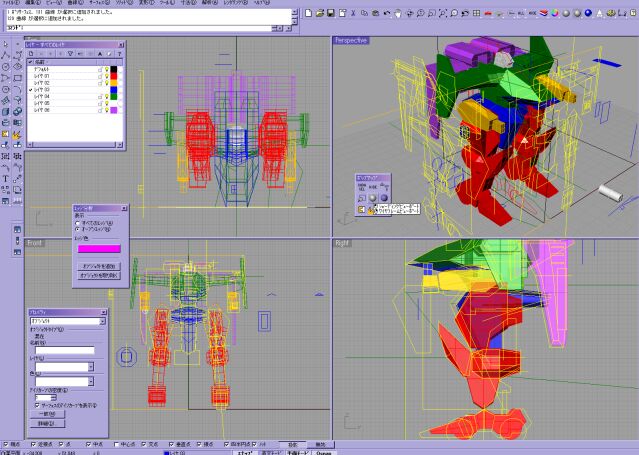Toggle the unchecked Center osnap checkbox
Screen dimensions: 639x455
[117, 444]
